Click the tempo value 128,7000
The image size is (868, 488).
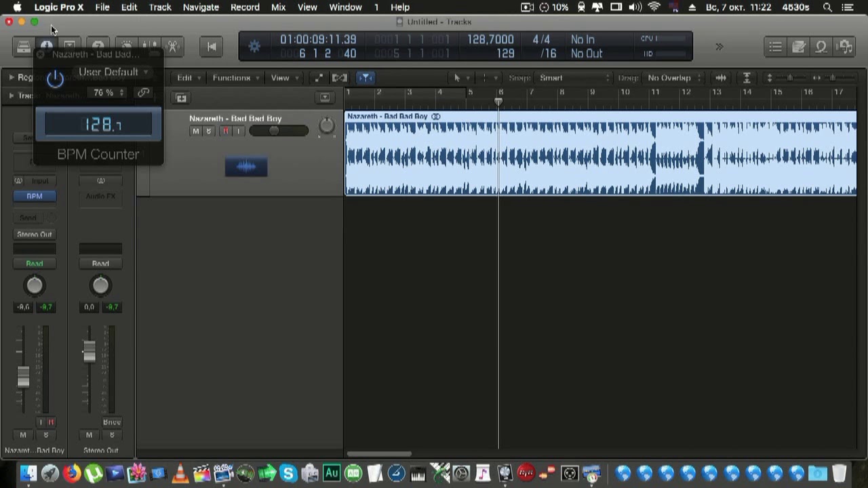[x=490, y=40]
